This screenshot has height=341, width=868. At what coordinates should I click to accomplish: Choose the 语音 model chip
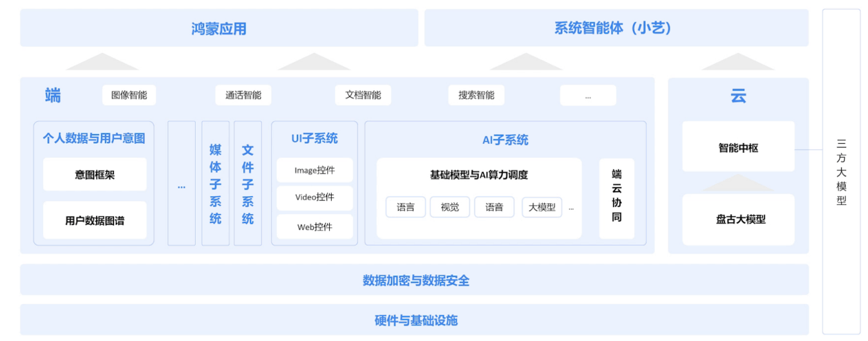(x=495, y=207)
